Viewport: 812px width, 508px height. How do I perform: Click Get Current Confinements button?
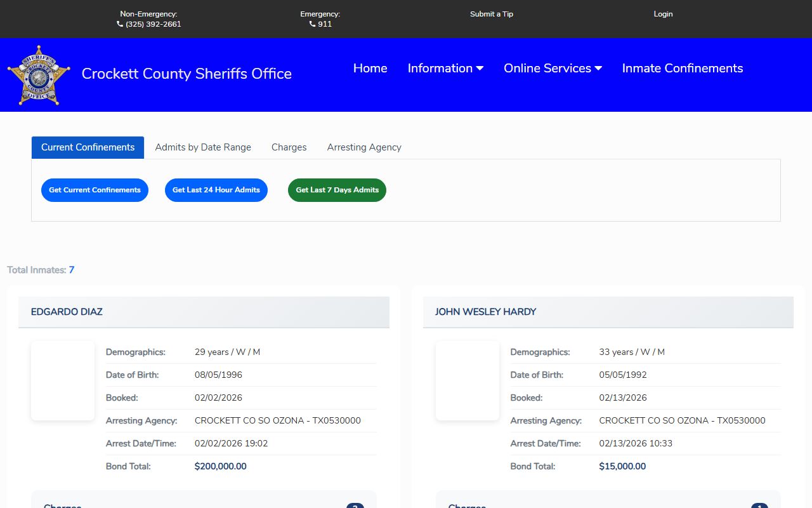pyautogui.click(x=95, y=190)
